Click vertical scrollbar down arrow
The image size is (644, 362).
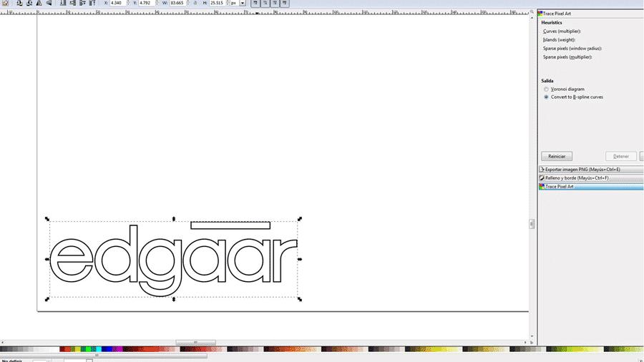[532, 336]
